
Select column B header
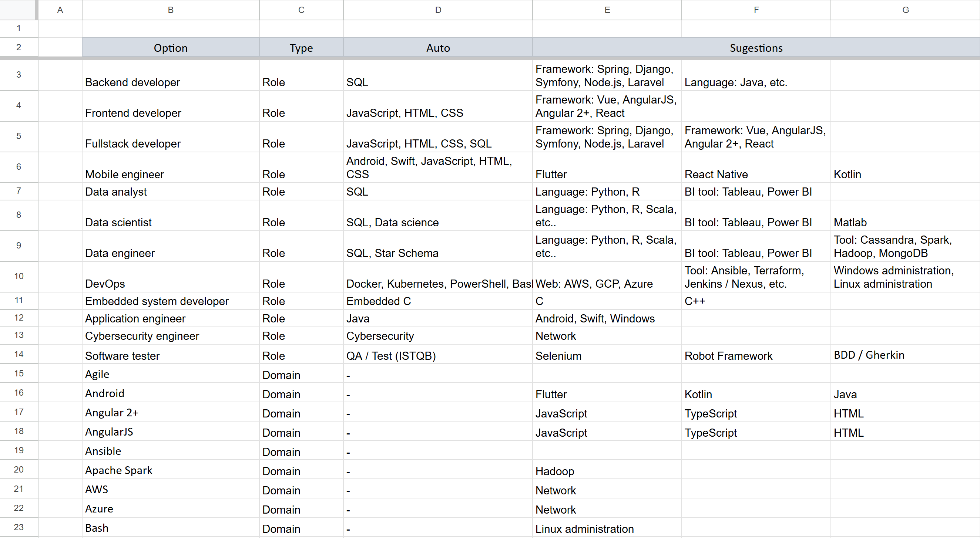pos(171,10)
